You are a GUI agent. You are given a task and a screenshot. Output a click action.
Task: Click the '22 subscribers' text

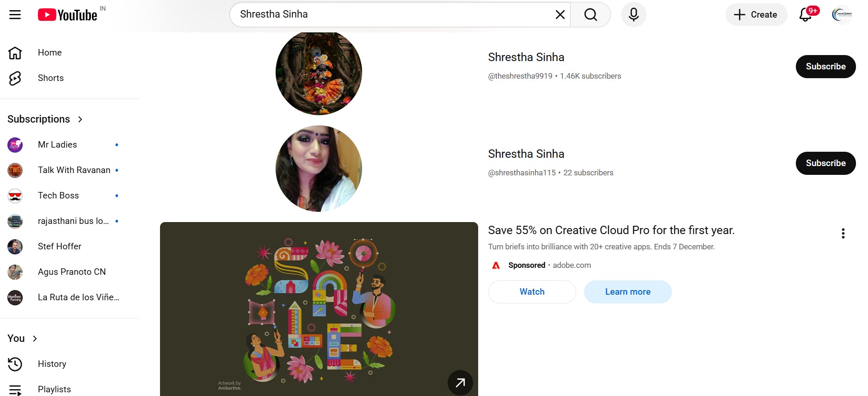coord(588,173)
